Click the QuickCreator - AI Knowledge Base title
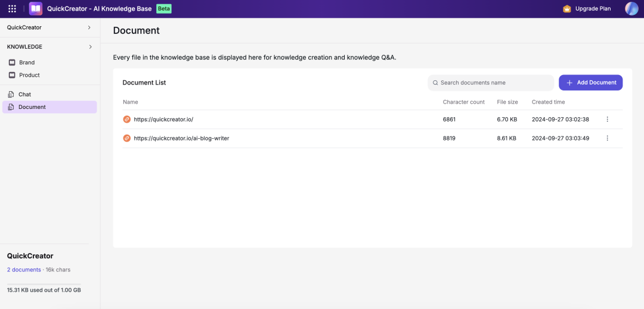The height and width of the screenshot is (309, 644). 100,8
